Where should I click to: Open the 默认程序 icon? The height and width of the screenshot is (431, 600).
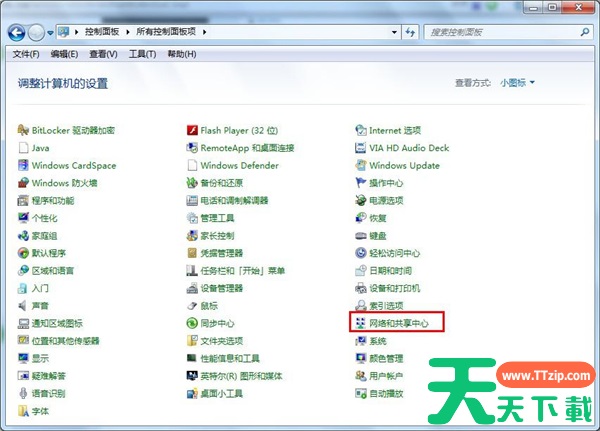pos(23,253)
